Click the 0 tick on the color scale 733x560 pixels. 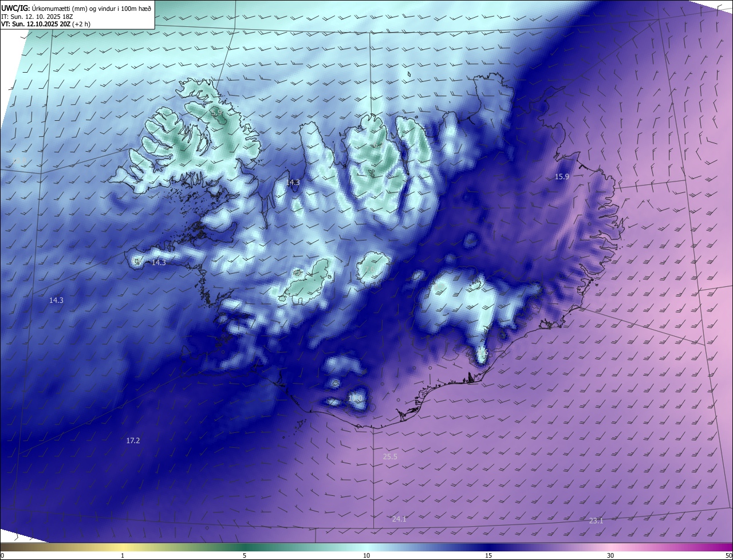pyautogui.click(x=2, y=555)
